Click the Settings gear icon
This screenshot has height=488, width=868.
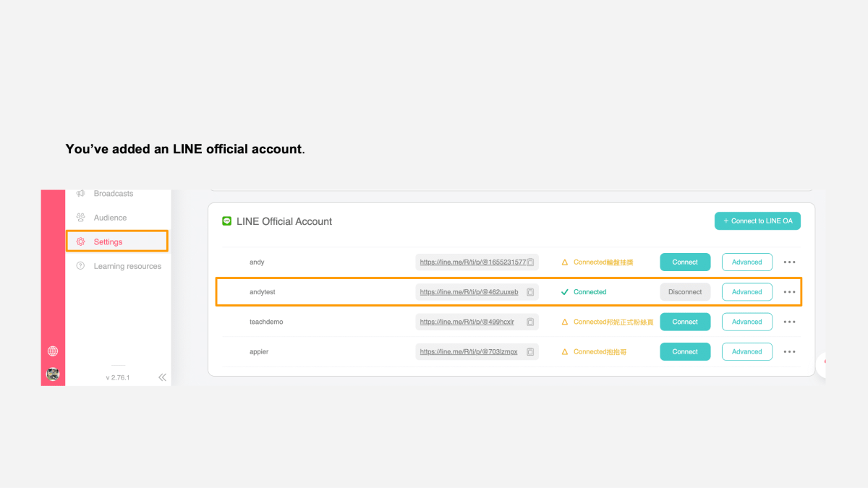(81, 241)
